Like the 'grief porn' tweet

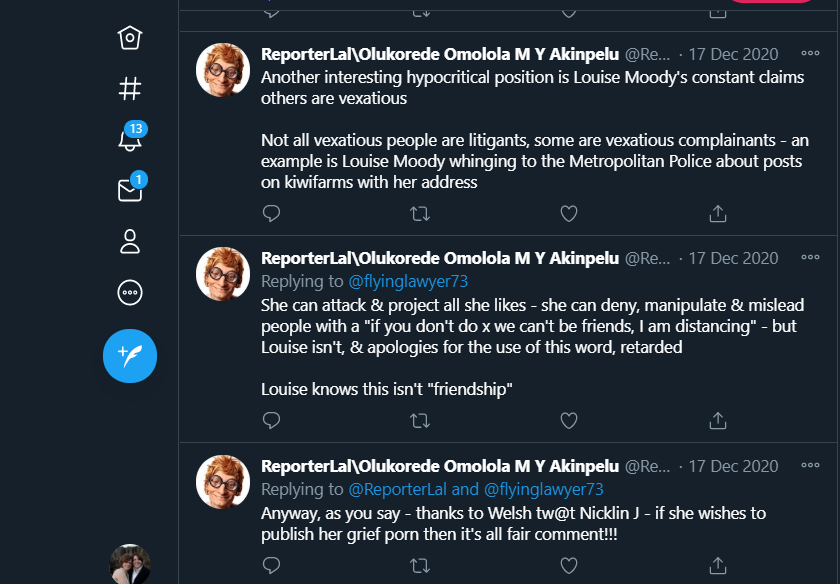point(568,565)
